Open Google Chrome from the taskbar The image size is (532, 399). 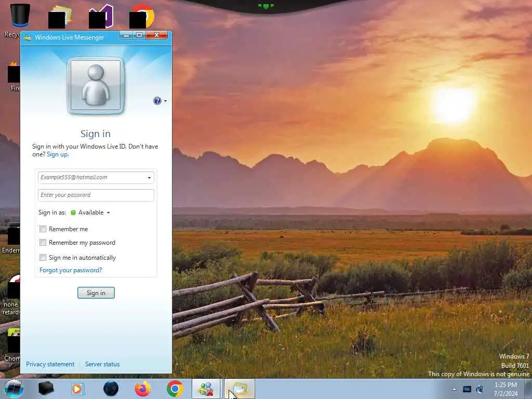click(x=175, y=389)
